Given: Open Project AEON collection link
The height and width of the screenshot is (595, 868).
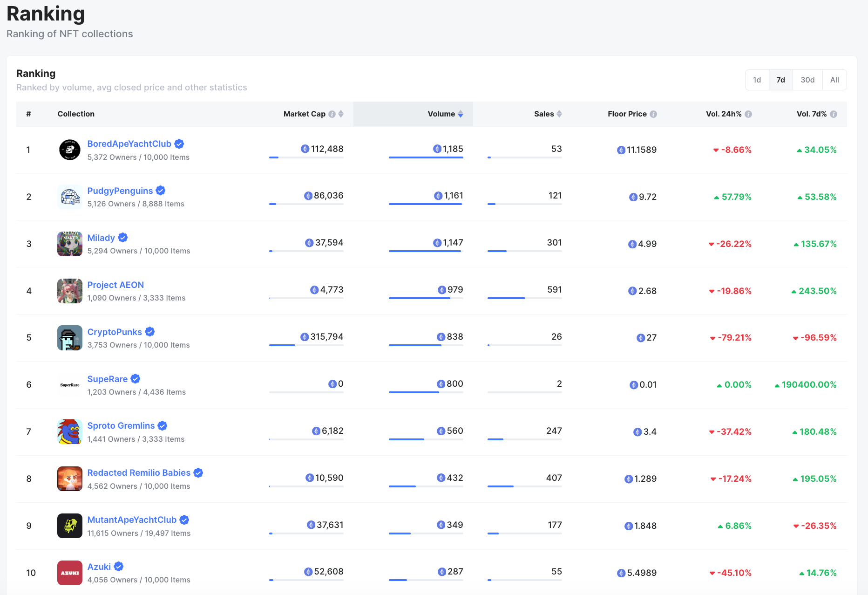Looking at the screenshot, I should coord(115,285).
